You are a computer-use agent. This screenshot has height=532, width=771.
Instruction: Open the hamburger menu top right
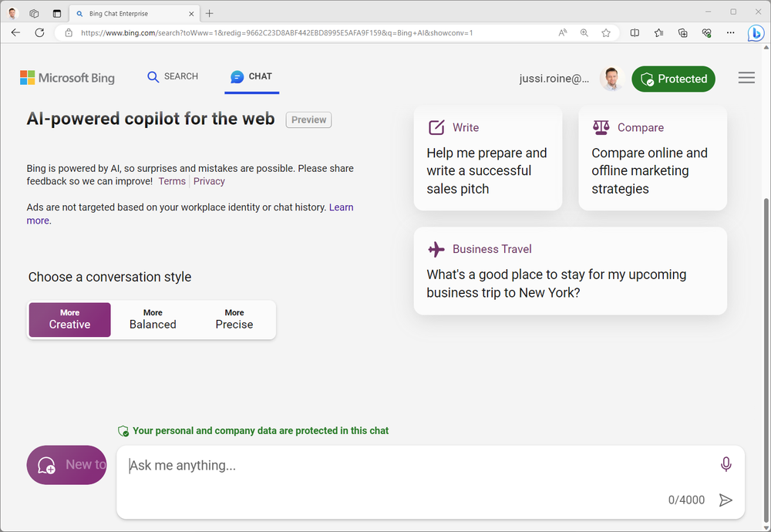746,77
